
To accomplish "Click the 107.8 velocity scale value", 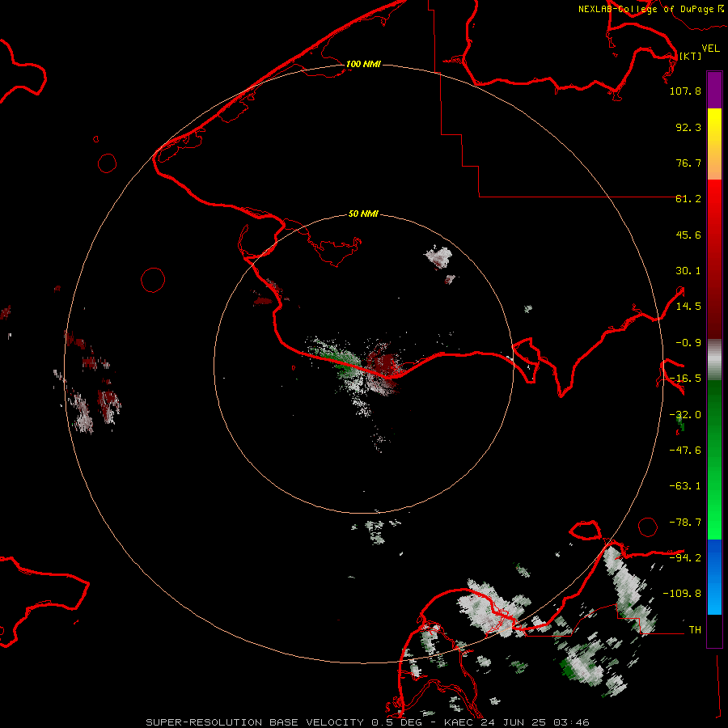I will point(685,91).
